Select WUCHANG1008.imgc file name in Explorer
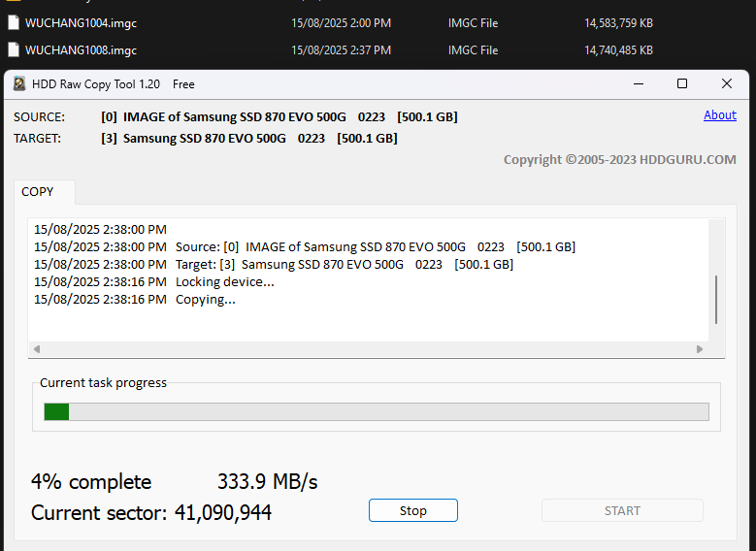This screenshot has height=551, width=756. [x=81, y=50]
